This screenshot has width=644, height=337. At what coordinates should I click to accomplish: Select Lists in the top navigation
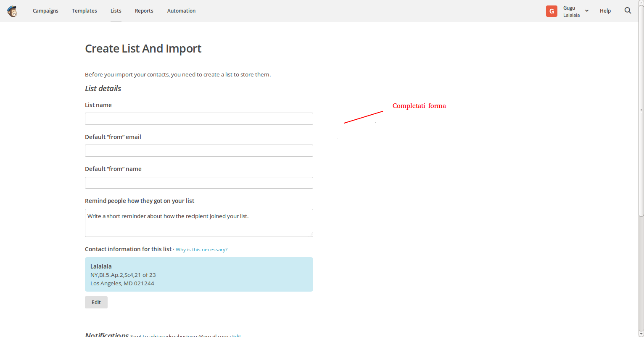click(x=116, y=11)
